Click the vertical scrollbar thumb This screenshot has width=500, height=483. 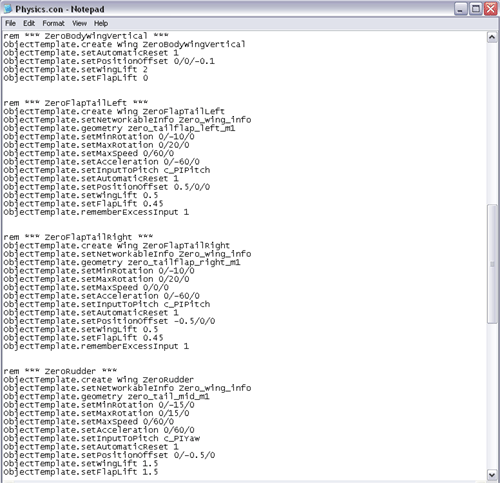[x=492, y=264]
